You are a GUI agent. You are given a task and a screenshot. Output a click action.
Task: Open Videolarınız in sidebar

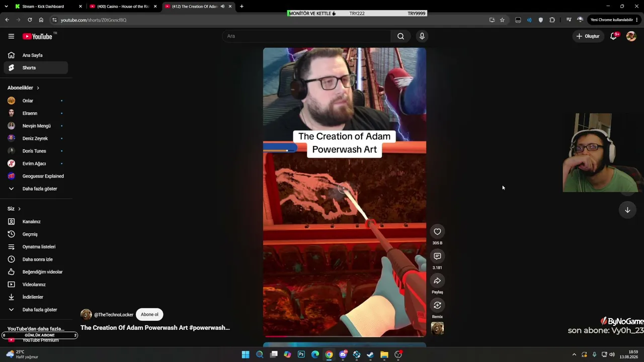[x=35, y=285]
